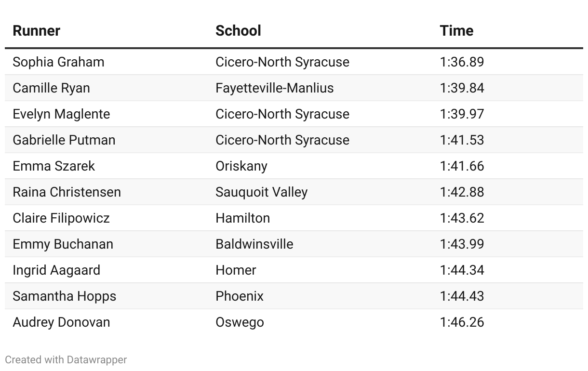588x371 pixels.
Task: Select the Phoenix school cell
Action: tap(240, 296)
